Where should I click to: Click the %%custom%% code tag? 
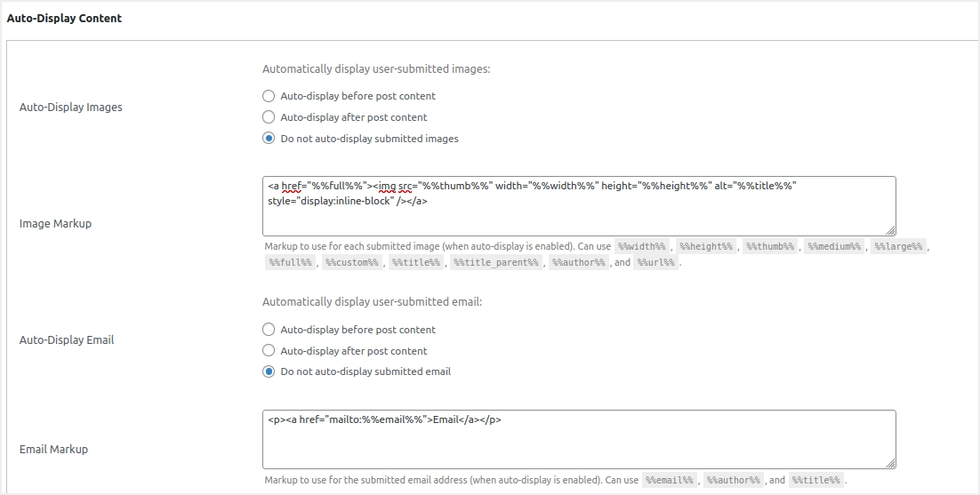click(x=351, y=262)
